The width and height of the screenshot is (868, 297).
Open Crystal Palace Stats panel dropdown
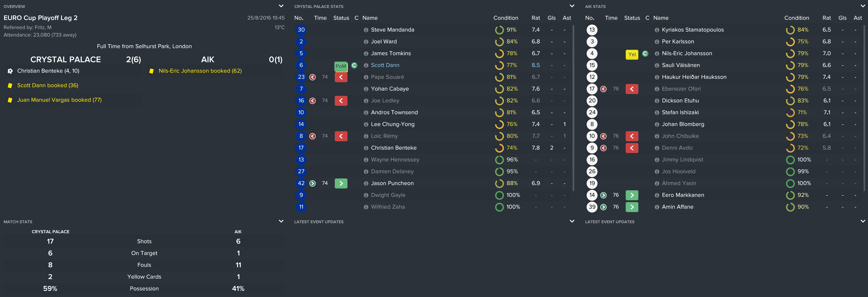(x=572, y=6)
